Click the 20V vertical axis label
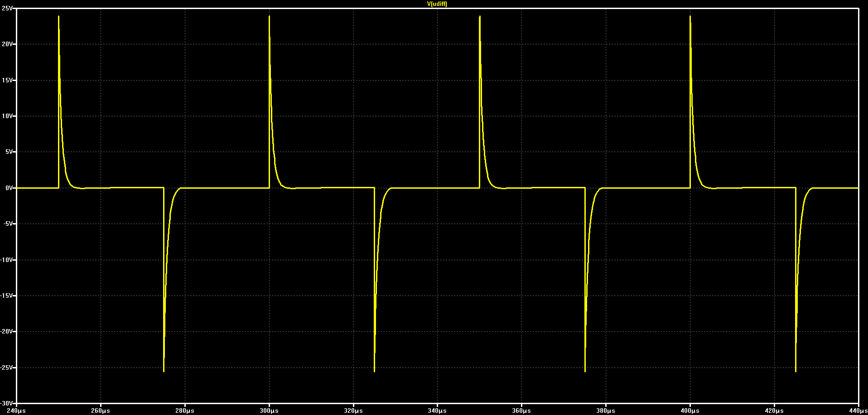This screenshot has width=868, height=415. pyautogui.click(x=7, y=44)
